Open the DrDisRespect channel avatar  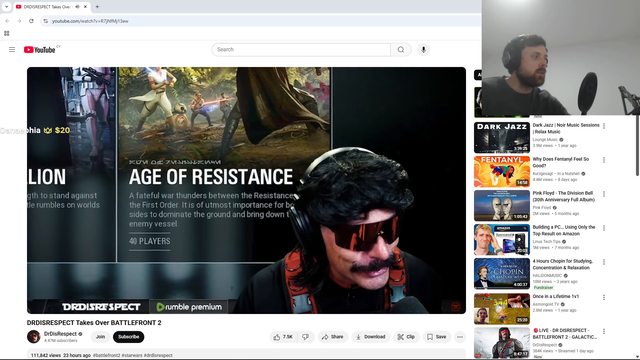(x=33, y=337)
